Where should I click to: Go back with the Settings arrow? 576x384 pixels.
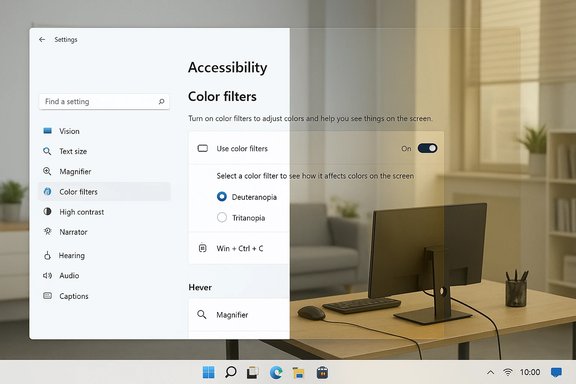tap(42, 39)
